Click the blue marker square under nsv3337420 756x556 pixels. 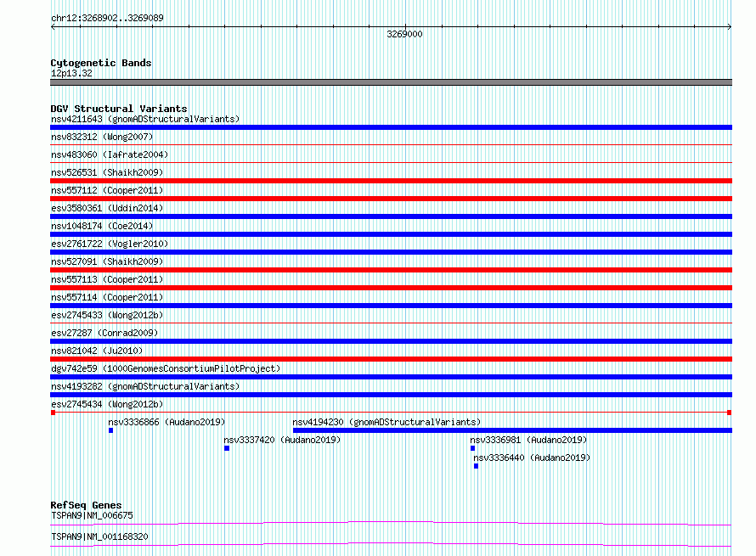coord(227,448)
